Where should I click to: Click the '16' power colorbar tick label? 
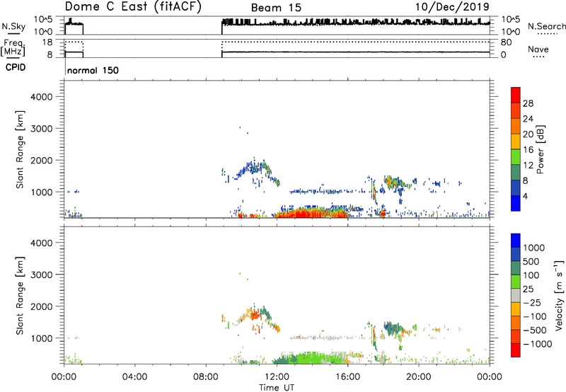(528, 150)
